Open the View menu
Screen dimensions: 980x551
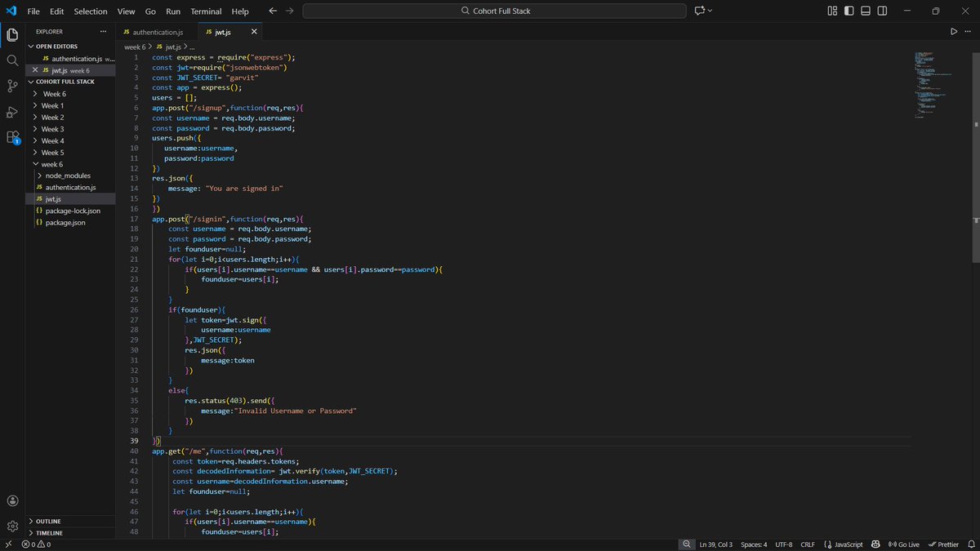point(126,11)
